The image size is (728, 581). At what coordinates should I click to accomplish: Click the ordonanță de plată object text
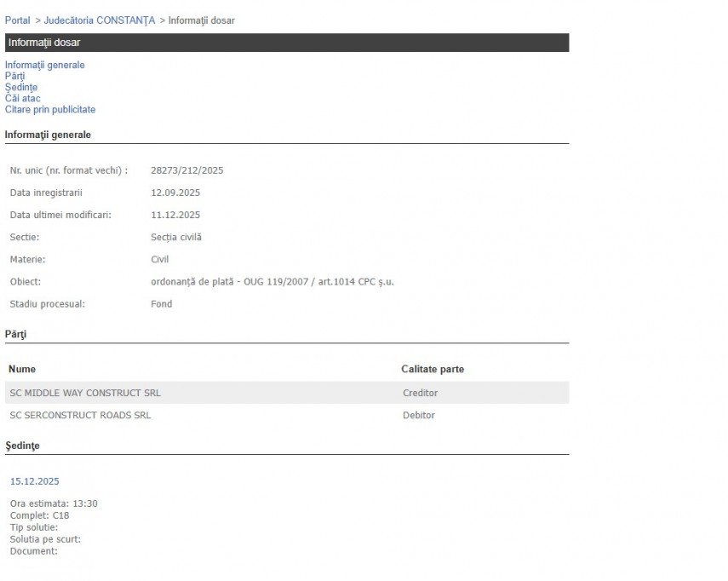266,281
